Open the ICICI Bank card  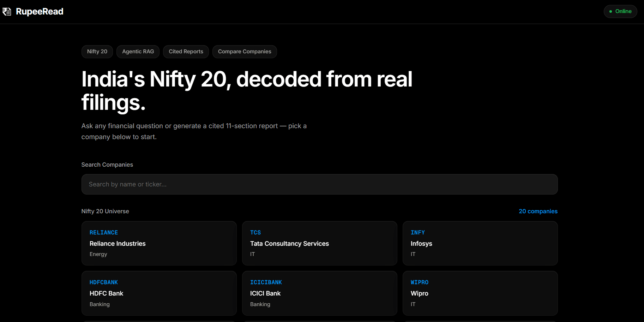(x=319, y=293)
